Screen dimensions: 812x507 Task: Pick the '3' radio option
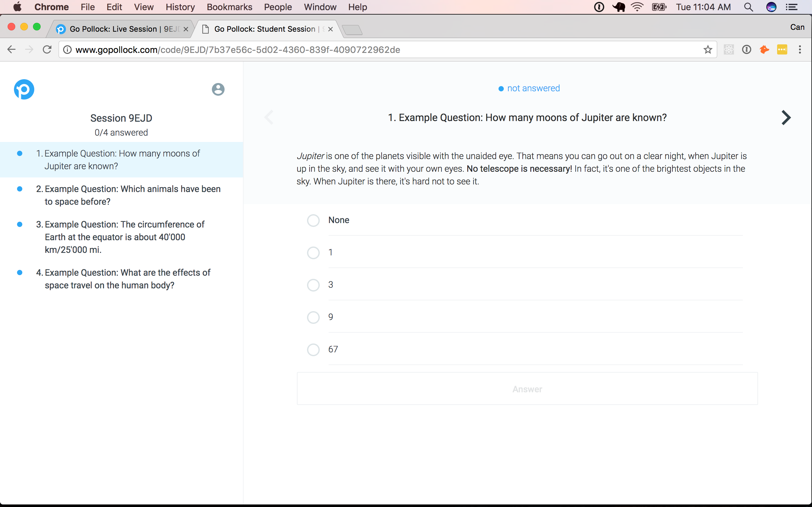[313, 285]
